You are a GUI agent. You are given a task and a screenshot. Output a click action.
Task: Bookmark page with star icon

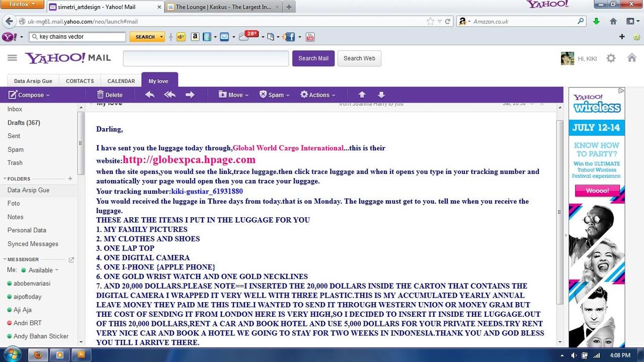430,21
